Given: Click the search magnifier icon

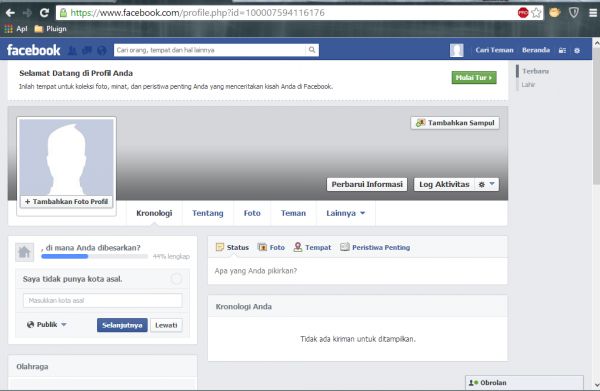Looking at the screenshot, I should coord(312,50).
